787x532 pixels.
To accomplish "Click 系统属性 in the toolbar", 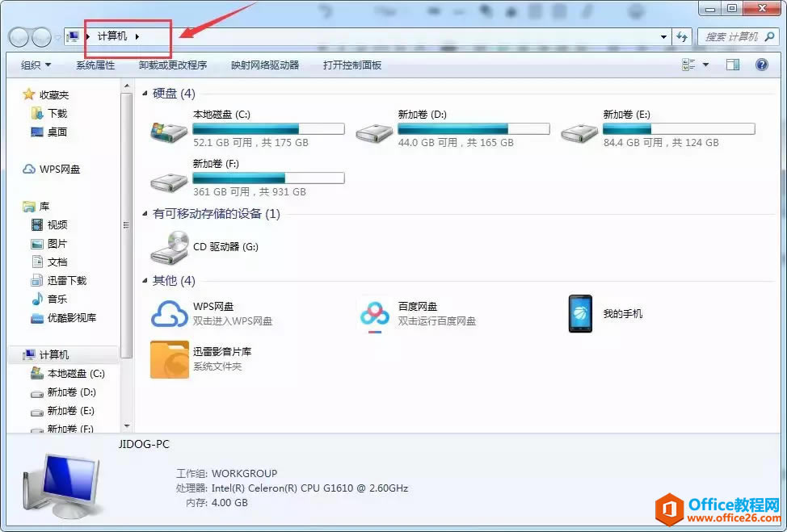I will click(95, 65).
